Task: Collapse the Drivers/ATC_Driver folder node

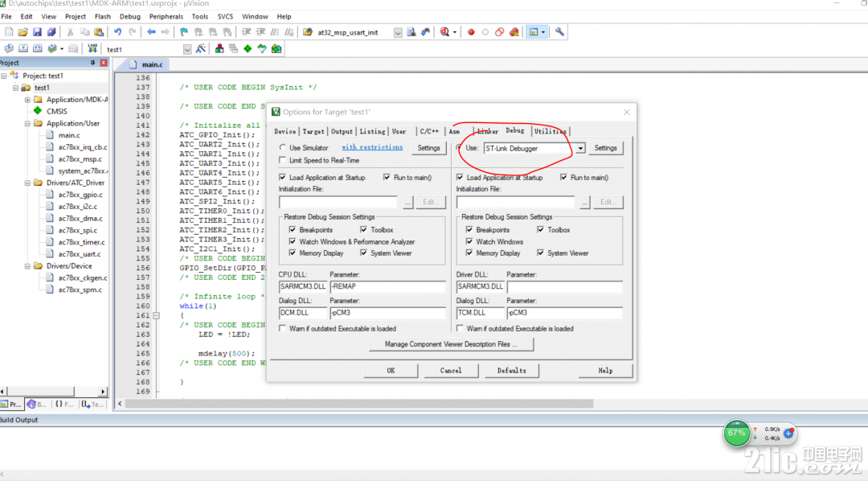Action: pyautogui.click(x=27, y=183)
